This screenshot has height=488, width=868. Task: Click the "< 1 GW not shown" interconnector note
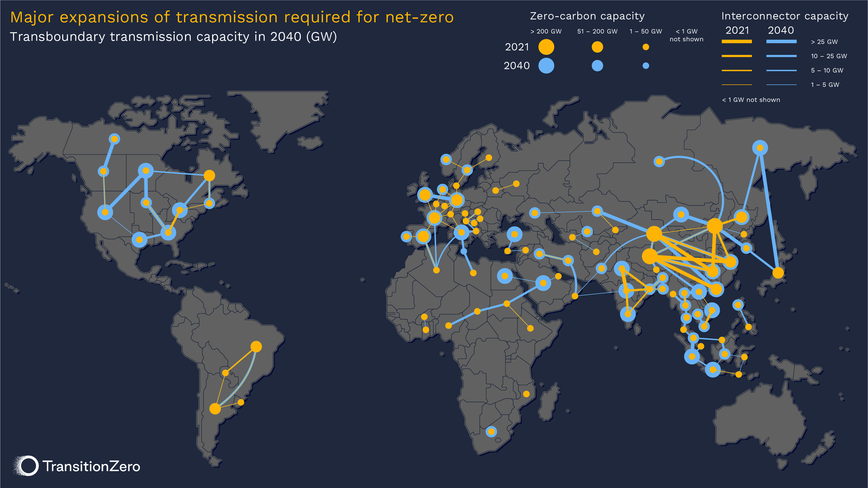click(751, 100)
